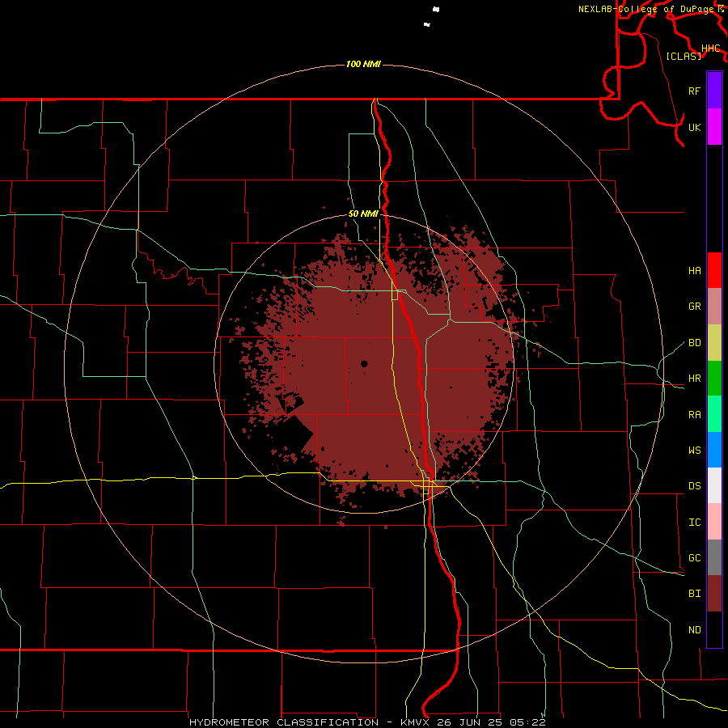This screenshot has height=728, width=728.
Task: Click the UK magenta legend swatch
Action: [714, 127]
